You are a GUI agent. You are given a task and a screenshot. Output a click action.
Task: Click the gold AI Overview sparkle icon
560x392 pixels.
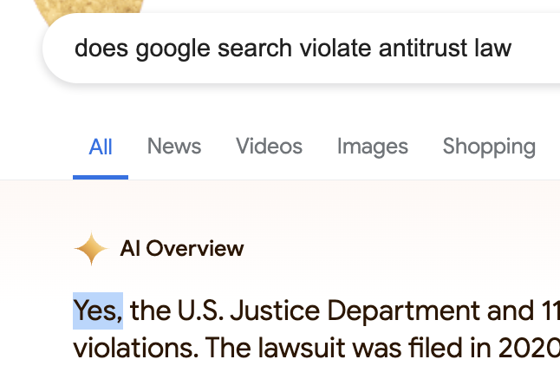(91, 249)
